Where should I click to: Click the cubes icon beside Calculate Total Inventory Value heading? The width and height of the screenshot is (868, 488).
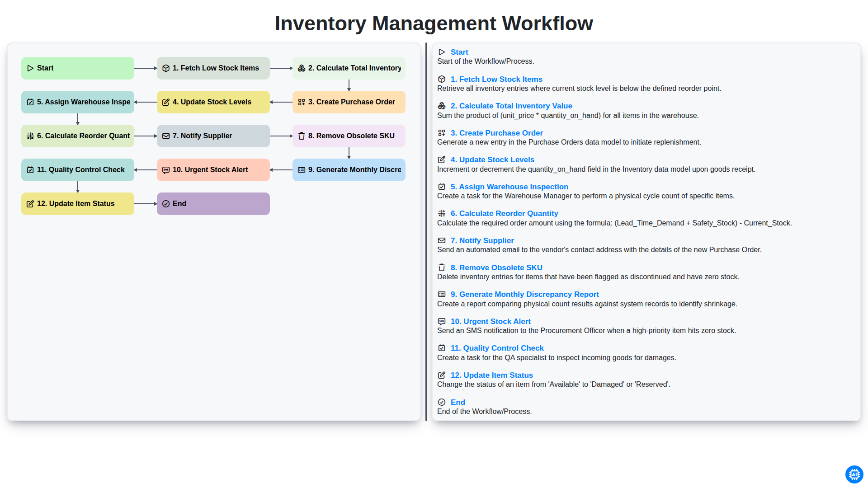(442, 106)
